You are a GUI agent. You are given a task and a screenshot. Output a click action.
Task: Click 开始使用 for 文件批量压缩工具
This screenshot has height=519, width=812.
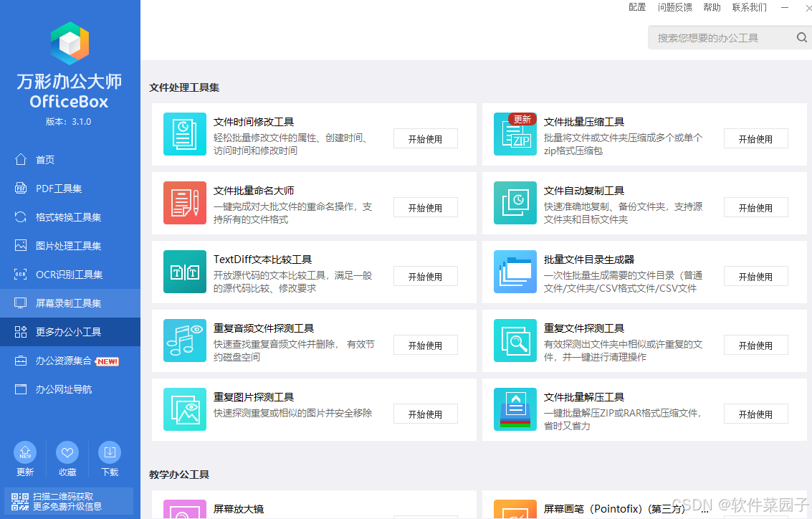coord(755,139)
